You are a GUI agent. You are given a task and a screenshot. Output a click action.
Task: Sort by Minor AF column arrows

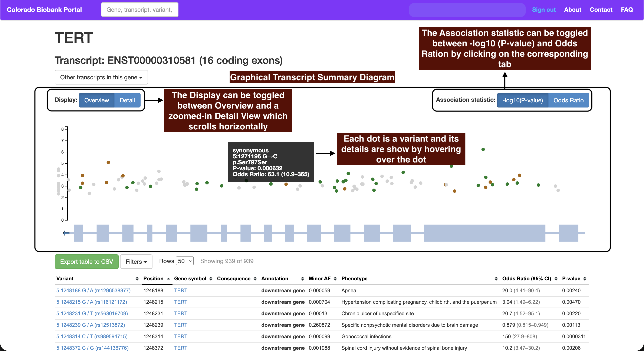(x=335, y=279)
